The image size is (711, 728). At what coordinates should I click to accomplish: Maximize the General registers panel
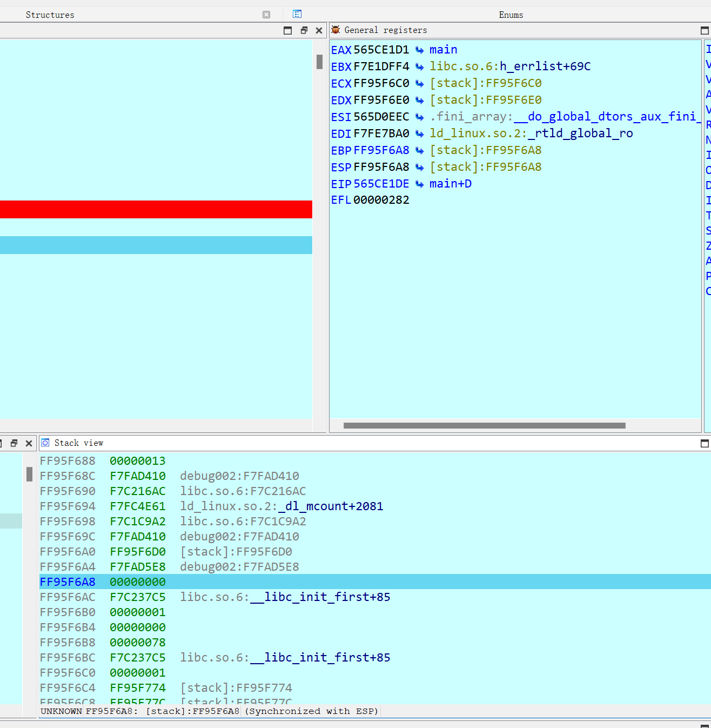coord(705,30)
